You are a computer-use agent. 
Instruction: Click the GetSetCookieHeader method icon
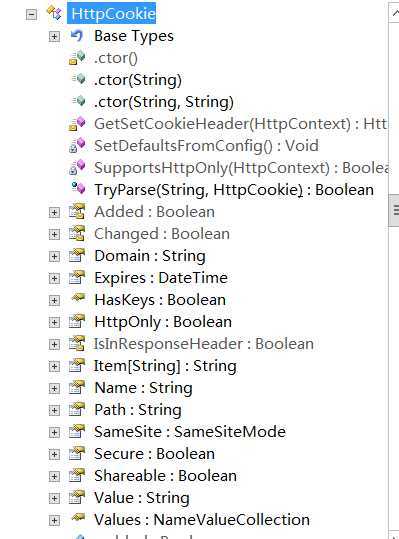click(x=77, y=124)
